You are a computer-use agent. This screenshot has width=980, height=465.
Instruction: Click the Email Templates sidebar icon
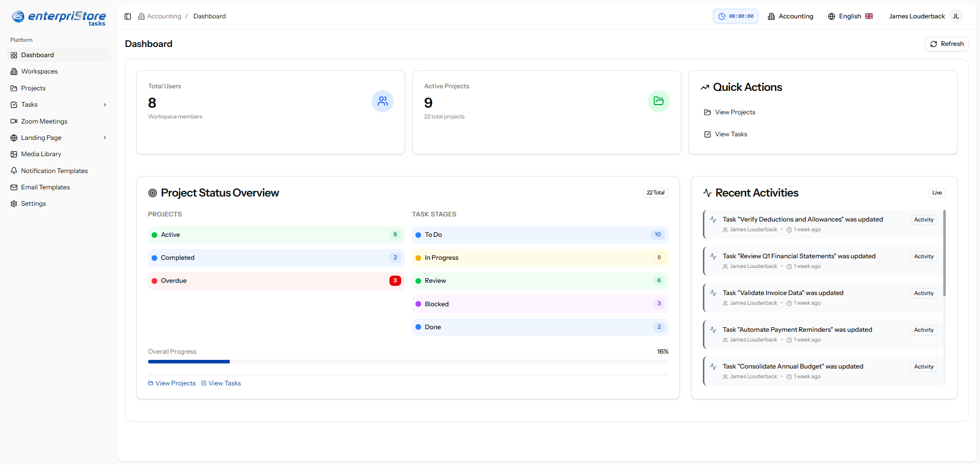(14, 187)
